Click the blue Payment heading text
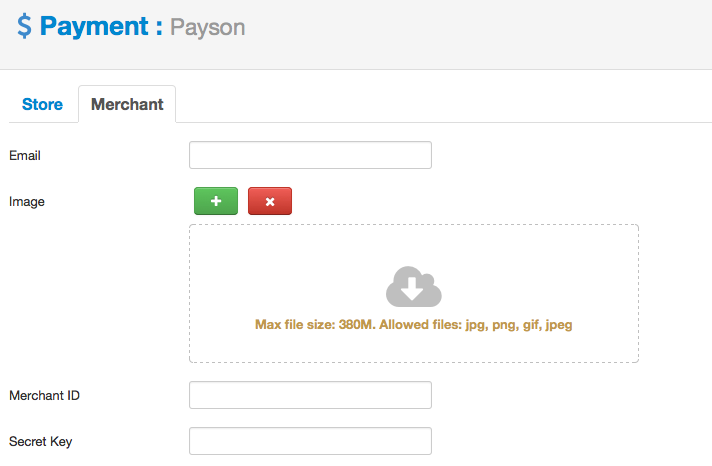This screenshot has height=466, width=712. pyautogui.click(x=94, y=26)
